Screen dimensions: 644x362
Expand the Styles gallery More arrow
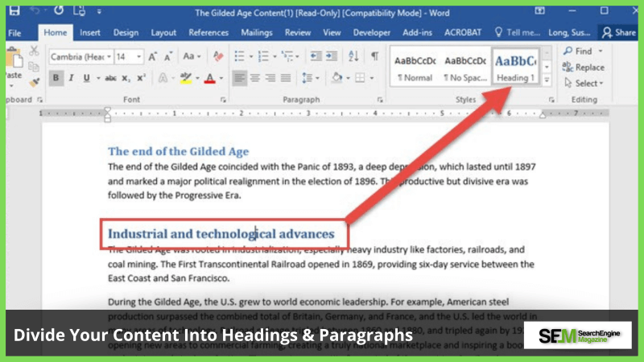[x=547, y=80]
